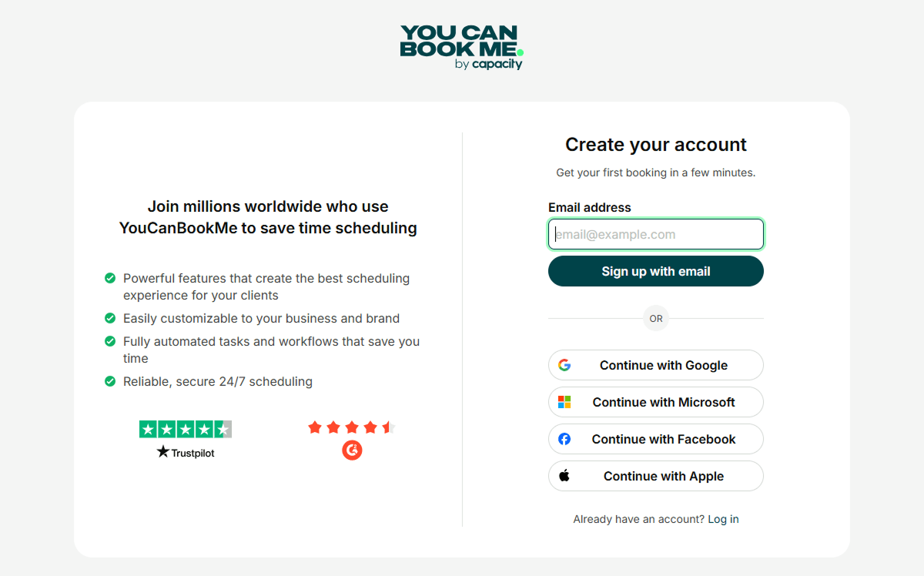Click the green checkmark beside Powerful features
The height and width of the screenshot is (576, 924).
pos(110,278)
